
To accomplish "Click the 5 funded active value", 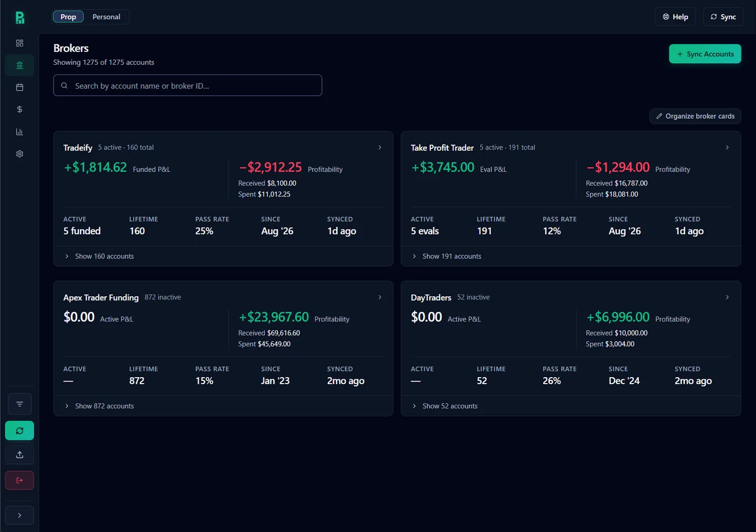I will [x=82, y=231].
